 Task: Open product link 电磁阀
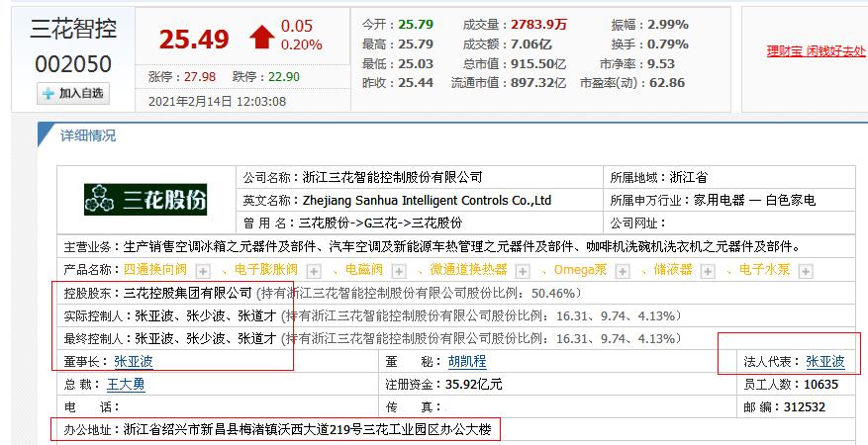[364, 270]
